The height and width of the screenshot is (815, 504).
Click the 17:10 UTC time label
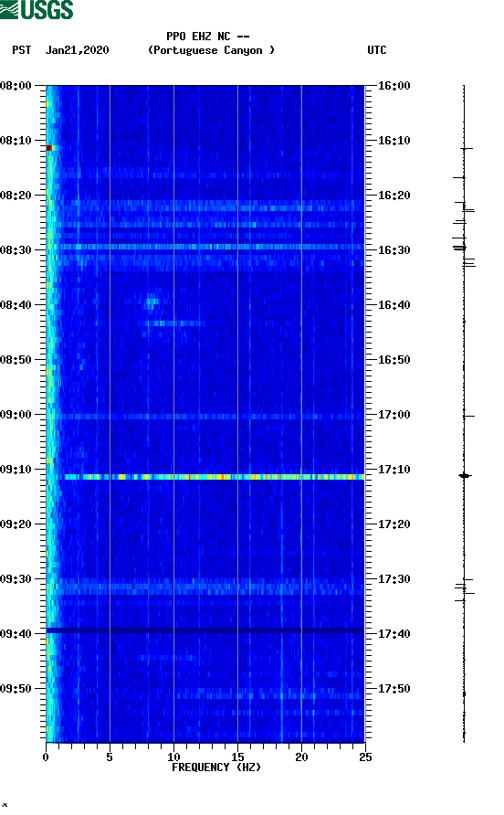pos(394,470)
